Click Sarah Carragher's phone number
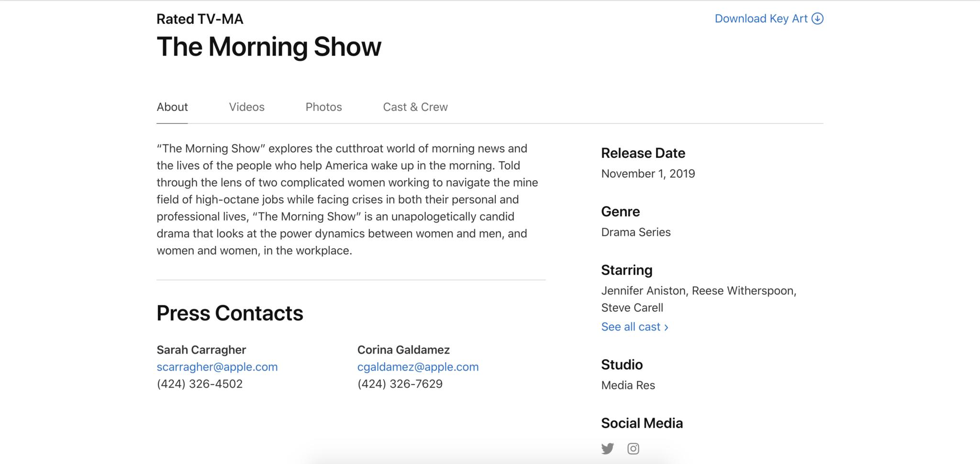980x464 pixels. pos(200,384)
